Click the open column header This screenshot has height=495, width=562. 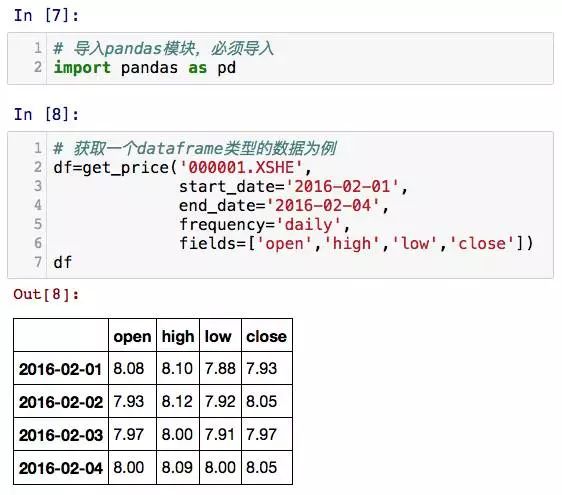[132, 335]
